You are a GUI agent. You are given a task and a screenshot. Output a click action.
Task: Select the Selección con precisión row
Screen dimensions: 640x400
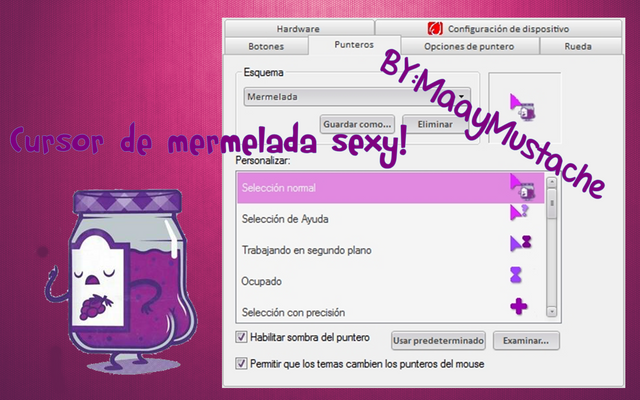tap(391, 312)
